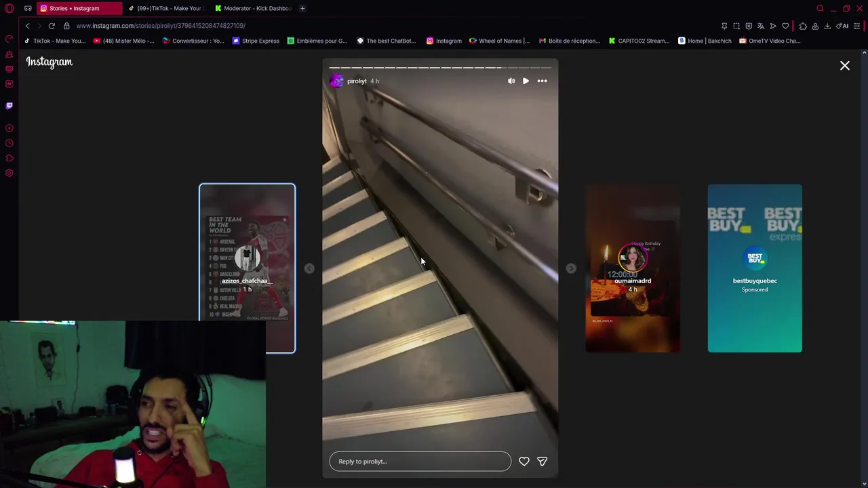The image size is (868, 488).
Task: Open the sidebar settings gear
Action: pos(9,173)
